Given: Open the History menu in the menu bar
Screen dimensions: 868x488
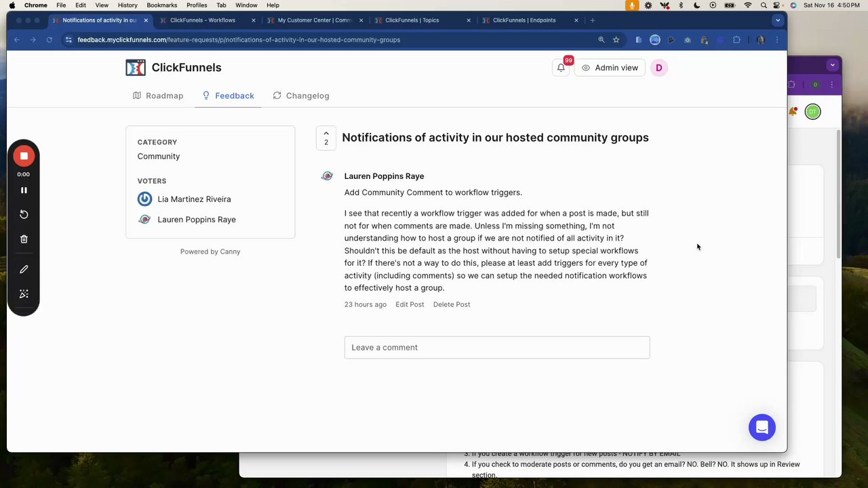Looking at the screenshot, I should (x=127, y=5).
